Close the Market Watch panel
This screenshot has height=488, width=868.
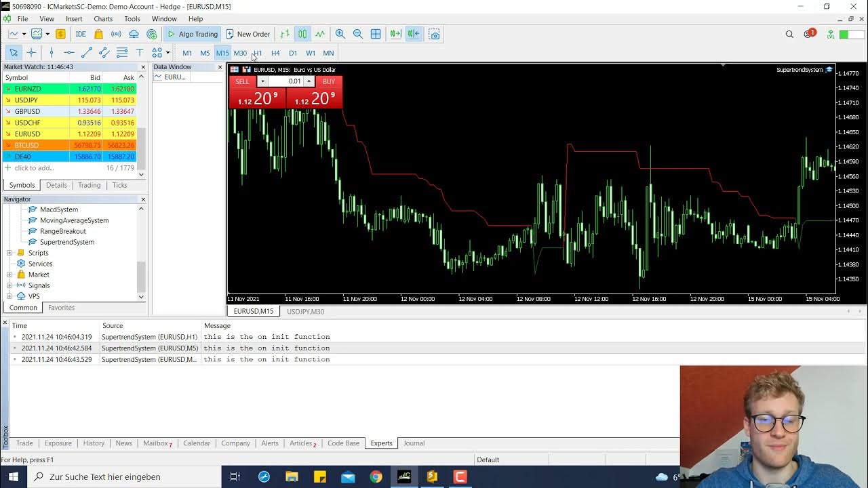point(143,67)
